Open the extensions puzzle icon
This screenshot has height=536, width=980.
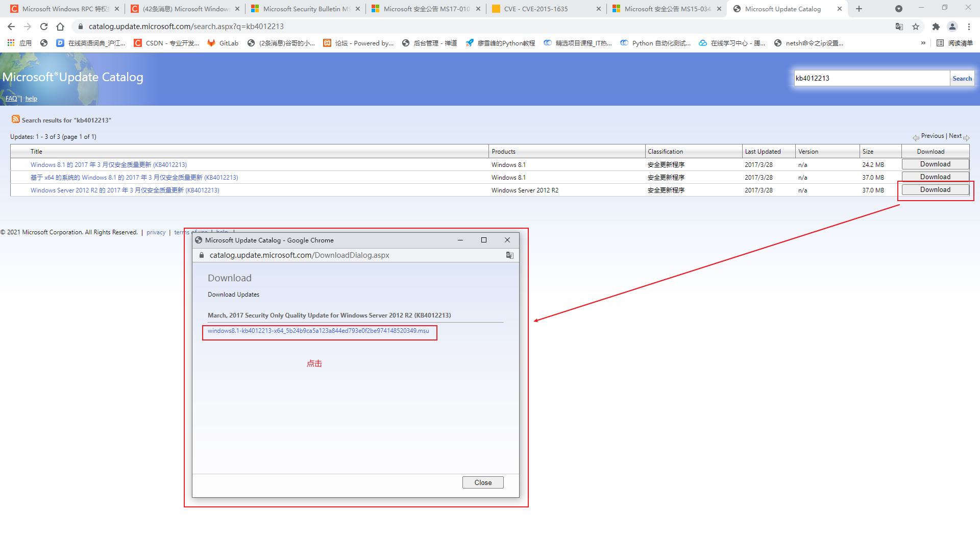point(936,27)
